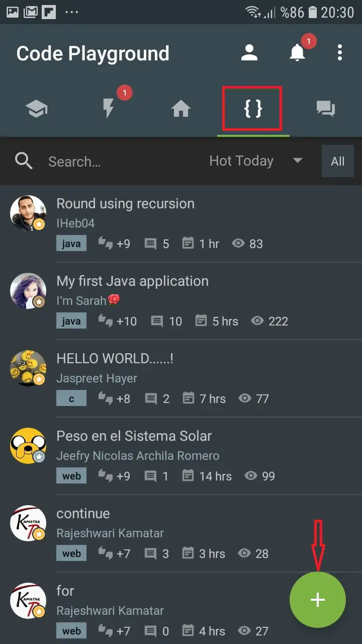Create new code with green plus button
Viewport: 362px width, 644px height.
(317, 600)
